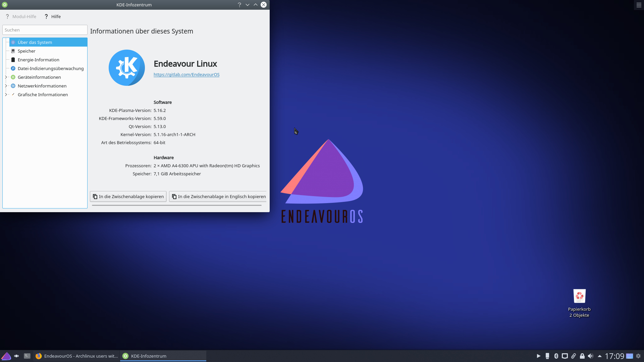644x362 pixels.
Task: Click the Suchen search field
Action: click(45, 30)
